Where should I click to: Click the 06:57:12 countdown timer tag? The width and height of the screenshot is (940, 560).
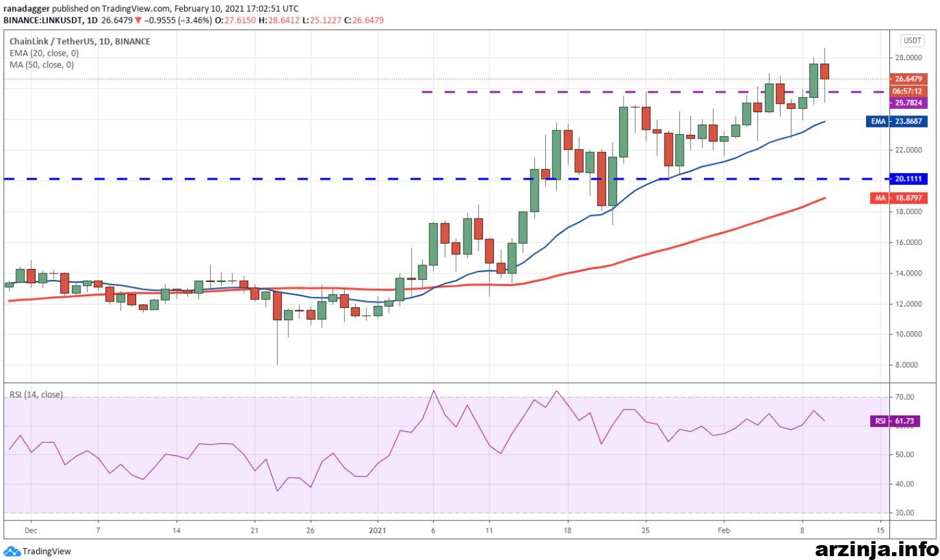click(x=908, y=91)
